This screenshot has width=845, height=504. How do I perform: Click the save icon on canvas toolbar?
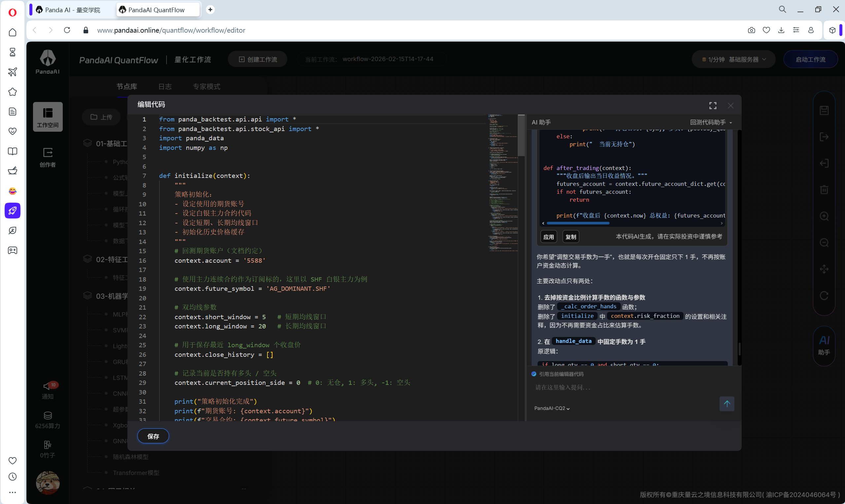tap(824, 110)
